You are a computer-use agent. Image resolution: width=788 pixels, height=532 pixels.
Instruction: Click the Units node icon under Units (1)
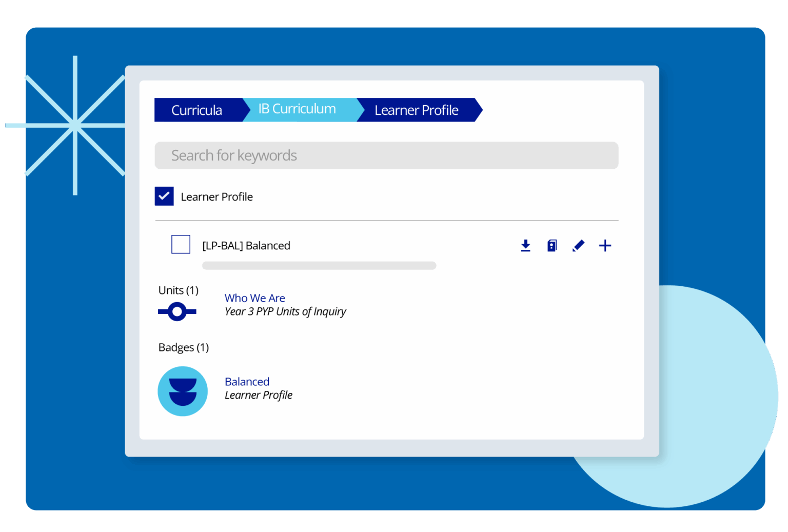tap(176, 311)
